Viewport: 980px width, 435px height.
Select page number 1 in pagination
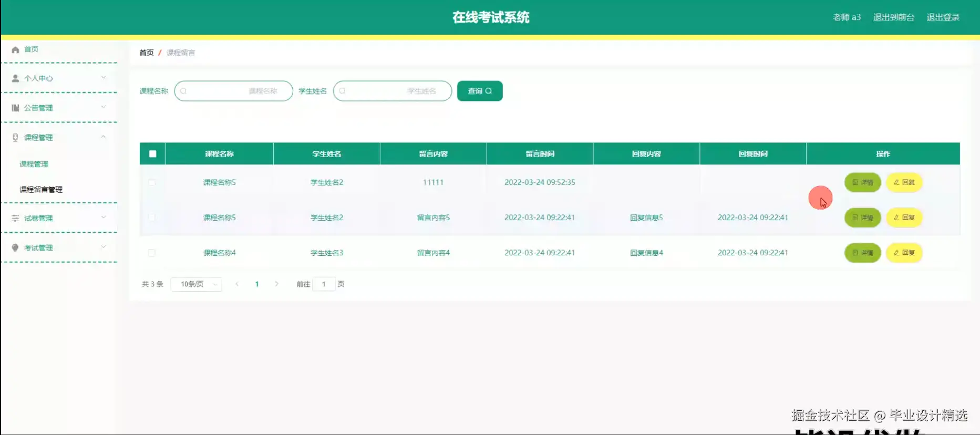pos(257,284)
